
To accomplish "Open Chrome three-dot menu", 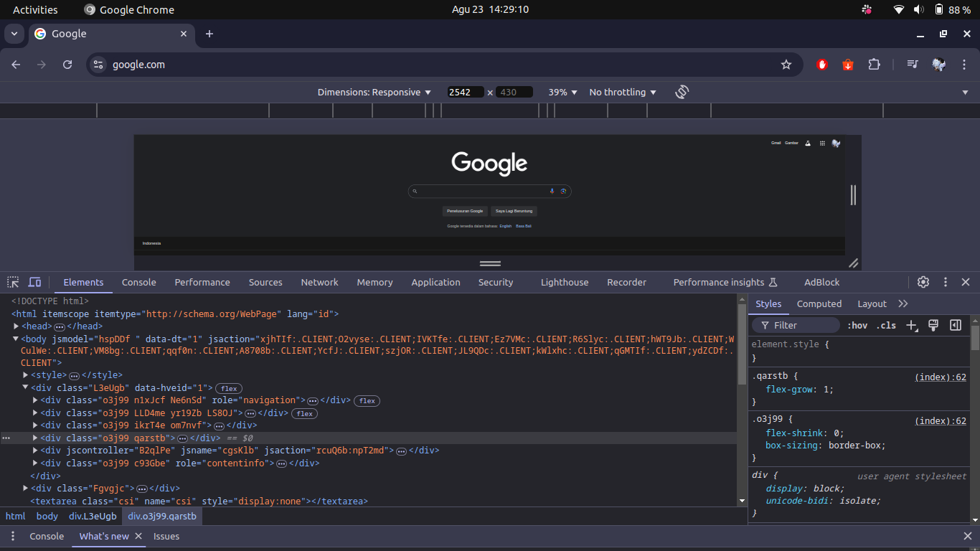I will point(964,65).
